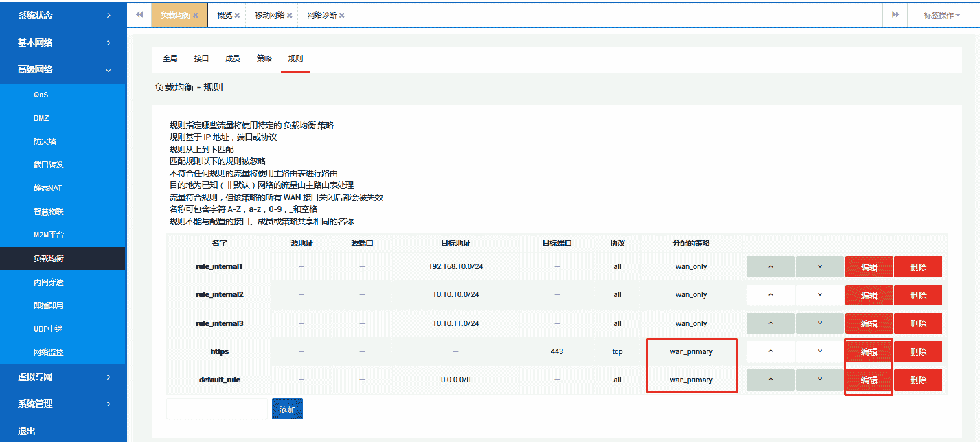The width and height of the screenshot is (980, 442).
Task: Move default_rule up with arrow button
Action: click(x=770, y=380)
